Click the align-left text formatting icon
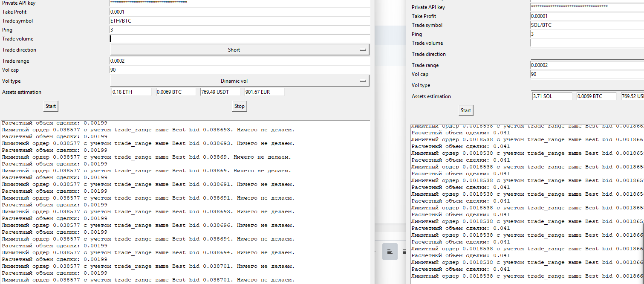Viewport: 644px width, 284px height. click(x=390, y=252)
